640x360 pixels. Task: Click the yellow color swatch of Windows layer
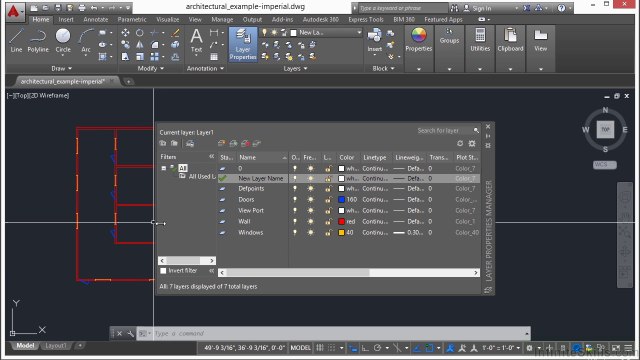[342, 233]
